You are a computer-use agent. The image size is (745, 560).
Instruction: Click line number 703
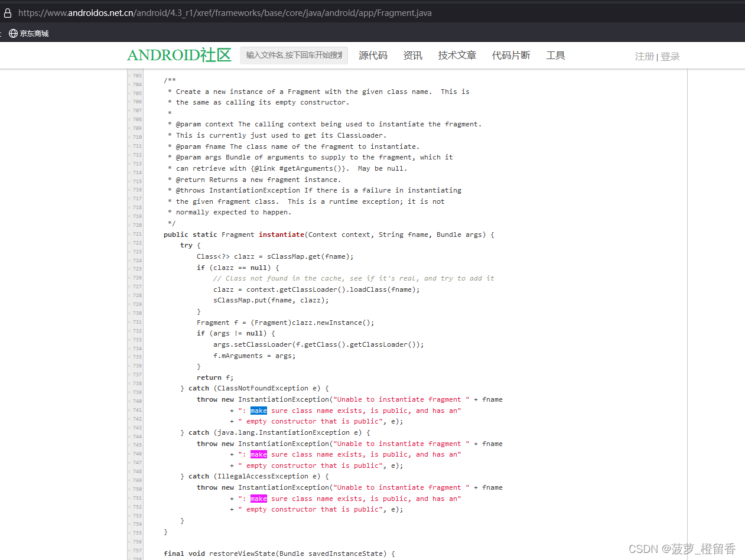point(137,76)
